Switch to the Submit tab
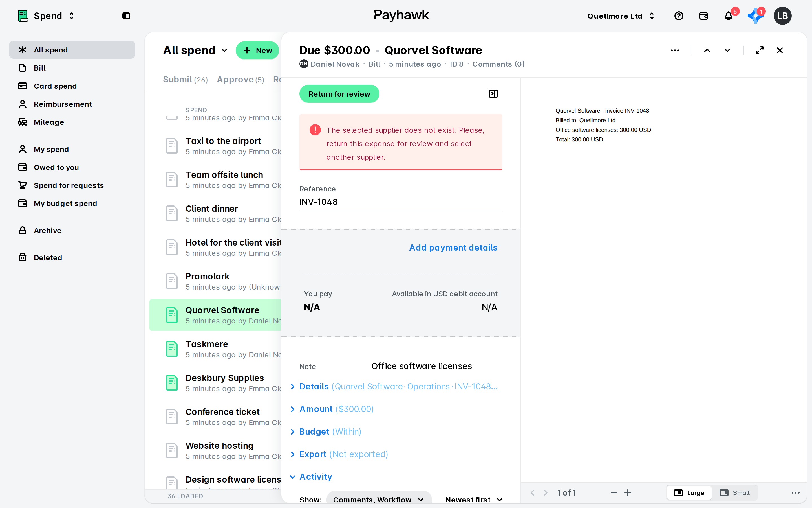This screenshot has width=812, height=508. (x=185, y=80)
